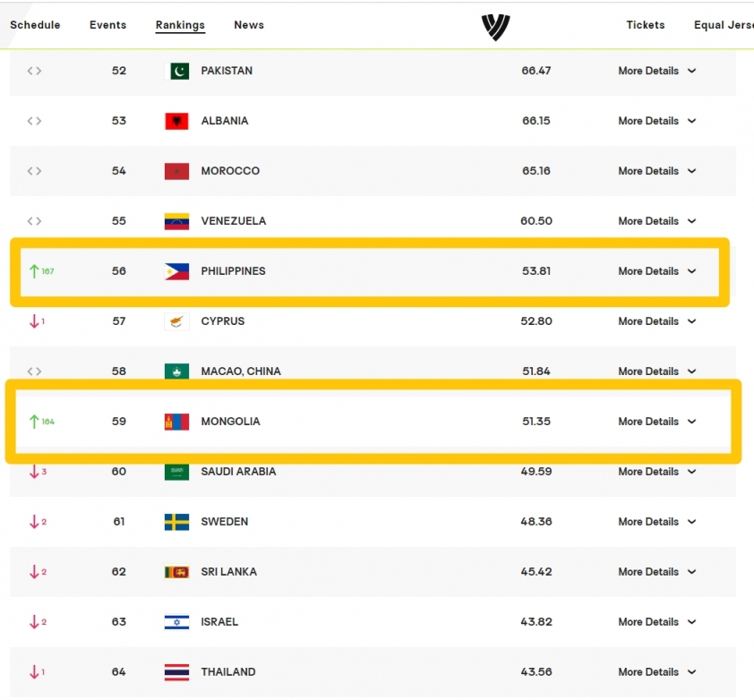Expand More Details for Pakistan
754x700 pixels.
pyautogui.click(x=657, y=71)
